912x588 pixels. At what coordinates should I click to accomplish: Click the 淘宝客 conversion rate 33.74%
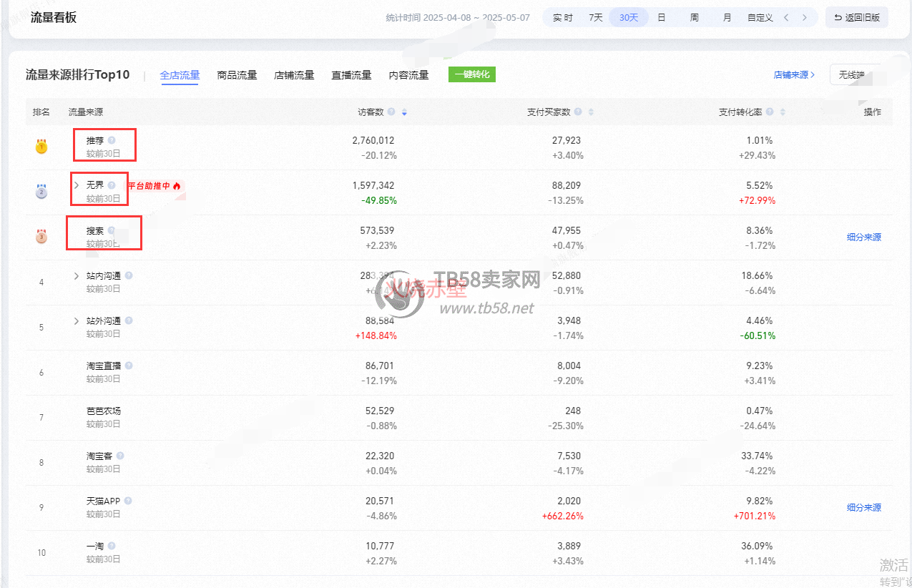pyautogui.click(x=757, y=456)
